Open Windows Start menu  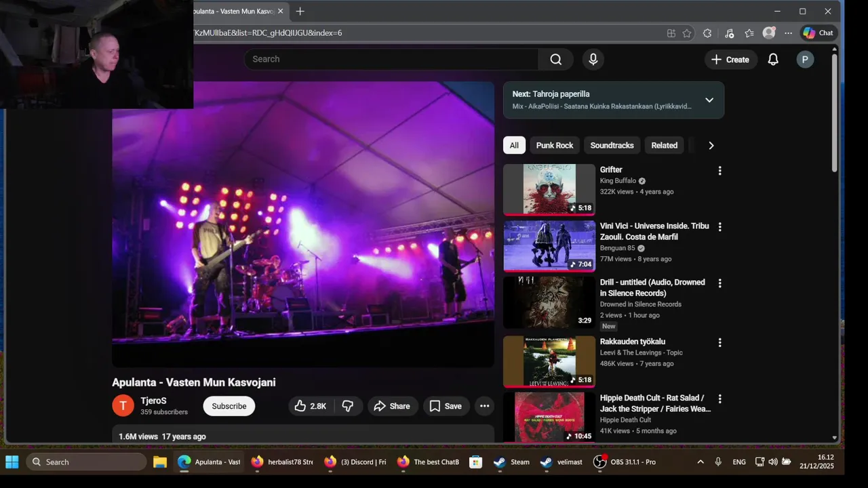click(x=12, y=462)
